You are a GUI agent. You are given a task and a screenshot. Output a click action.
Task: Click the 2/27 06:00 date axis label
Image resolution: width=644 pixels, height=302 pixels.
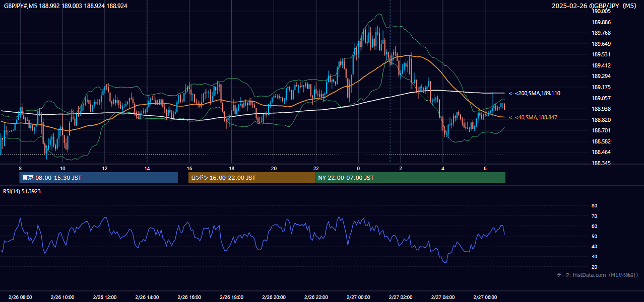pyautogui.click(x=485, y=297)
